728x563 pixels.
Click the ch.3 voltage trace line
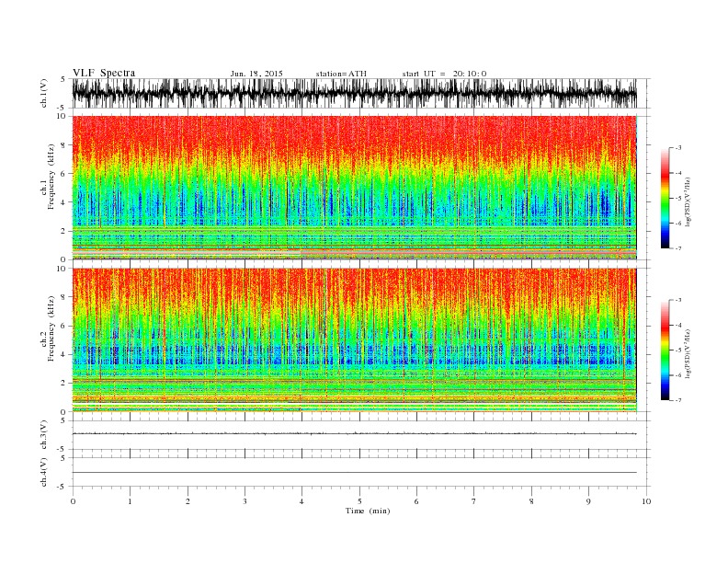coord(355,434)
